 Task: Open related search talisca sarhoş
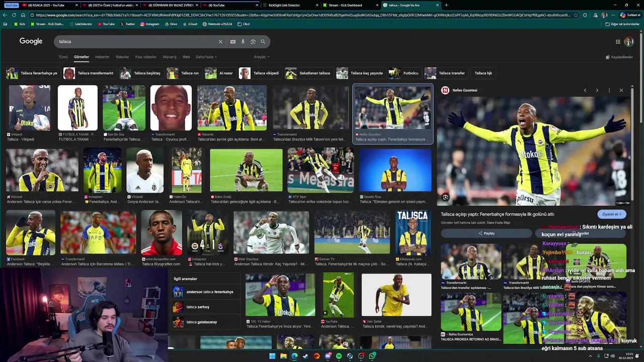(206, 307)
